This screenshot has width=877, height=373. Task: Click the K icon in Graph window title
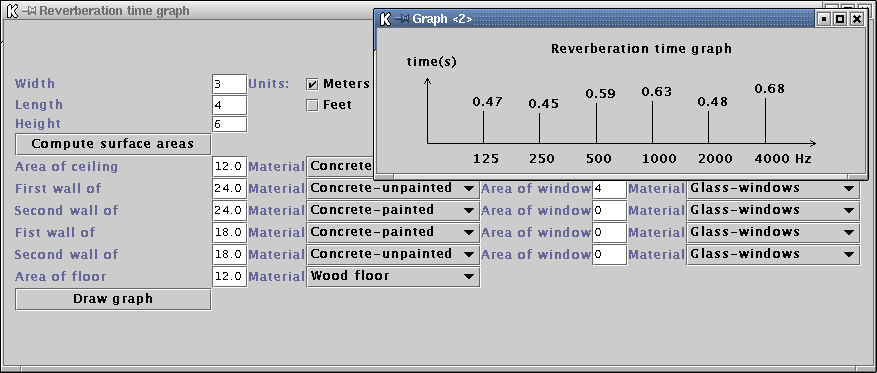point(385,19)
